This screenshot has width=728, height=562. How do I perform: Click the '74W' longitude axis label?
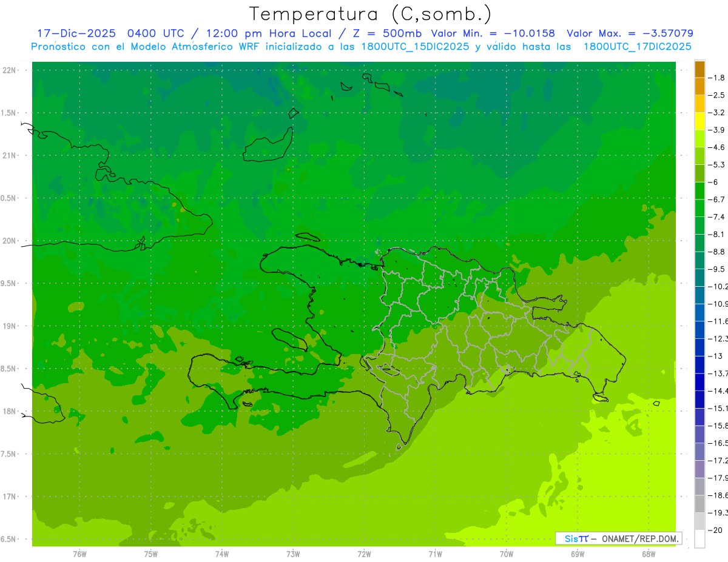tap(222, 554)
